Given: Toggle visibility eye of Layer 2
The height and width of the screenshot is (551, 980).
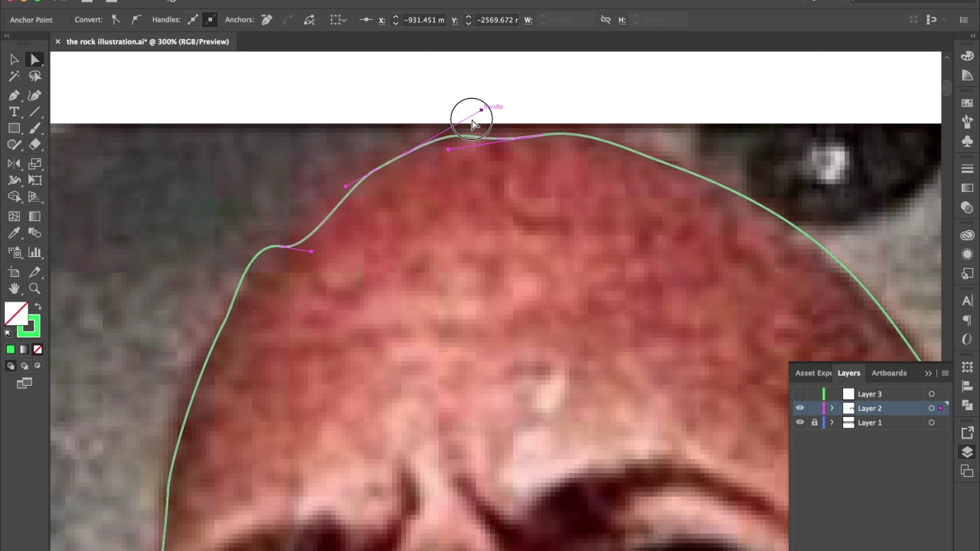Looking at the screenshot, I should [x=800, y=408].
